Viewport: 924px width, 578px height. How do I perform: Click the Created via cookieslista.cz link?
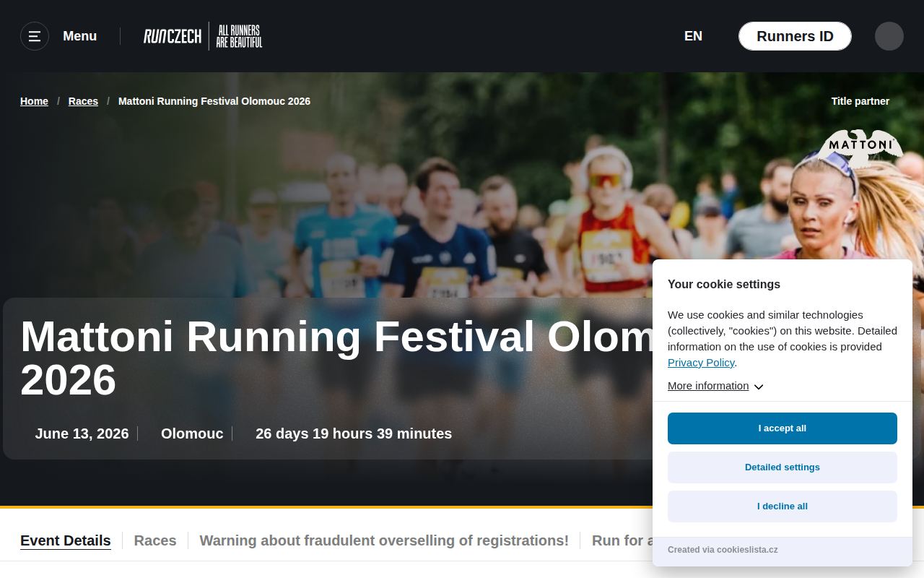[x=723, y=550]
